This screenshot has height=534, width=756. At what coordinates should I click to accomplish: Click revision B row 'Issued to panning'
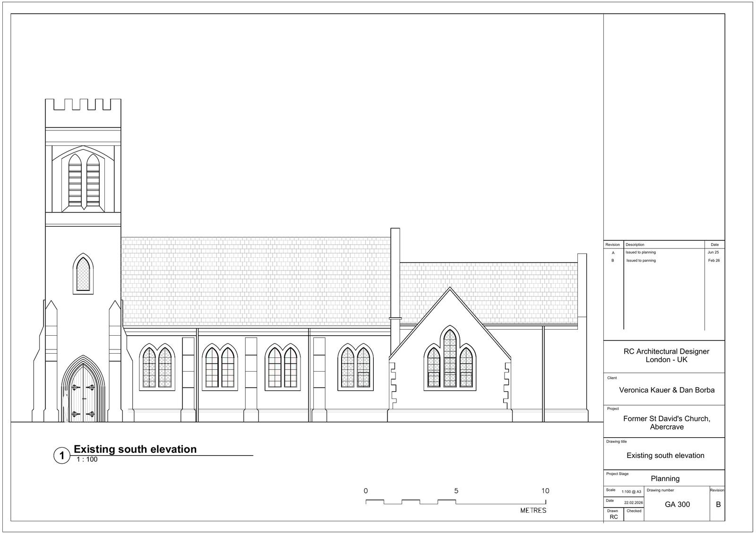point(641,261)
